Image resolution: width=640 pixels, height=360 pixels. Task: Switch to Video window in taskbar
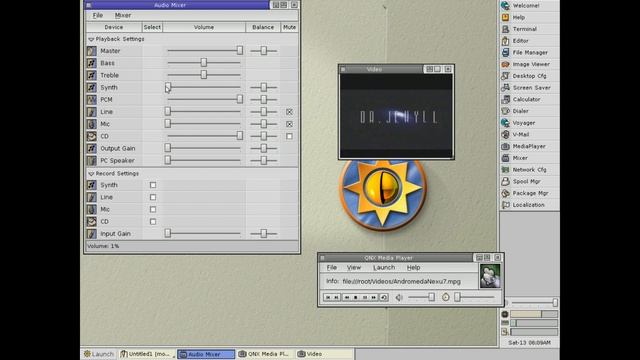coord(324,354)
